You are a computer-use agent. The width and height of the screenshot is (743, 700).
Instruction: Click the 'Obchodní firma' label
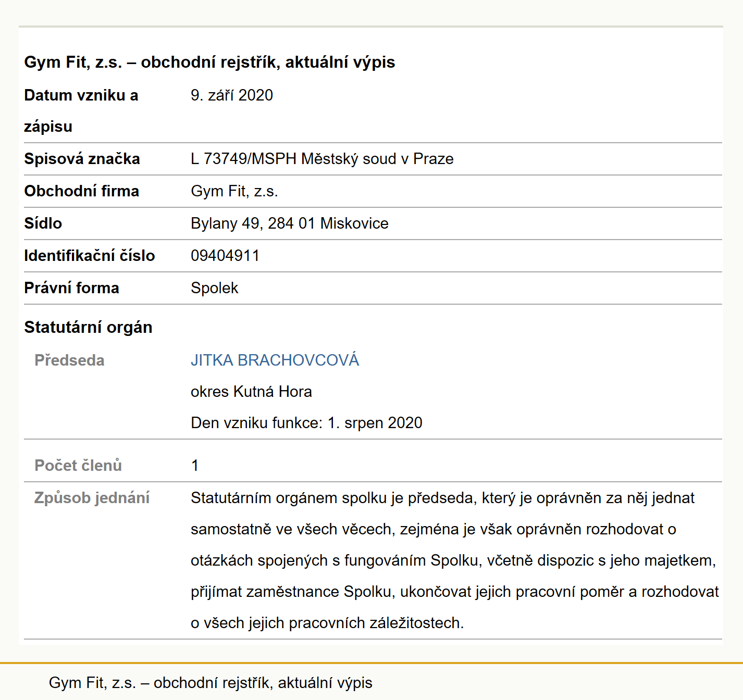(81, 191)
